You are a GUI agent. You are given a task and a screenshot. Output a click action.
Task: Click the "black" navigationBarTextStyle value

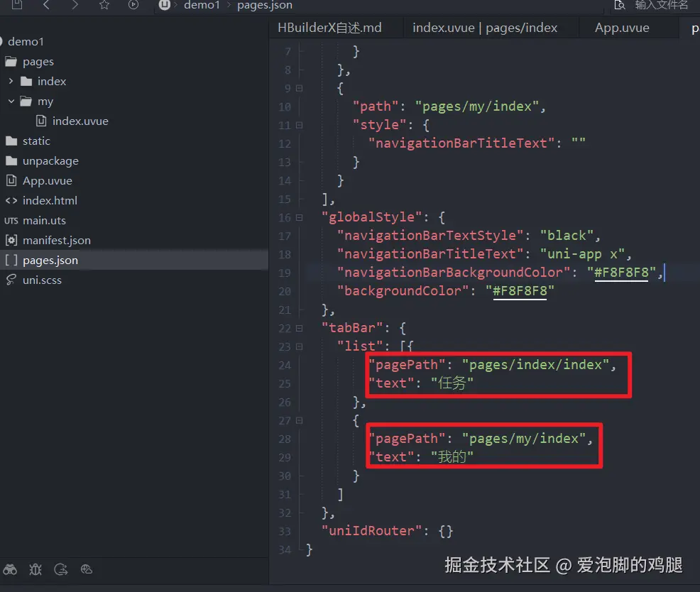pos(567,235)
